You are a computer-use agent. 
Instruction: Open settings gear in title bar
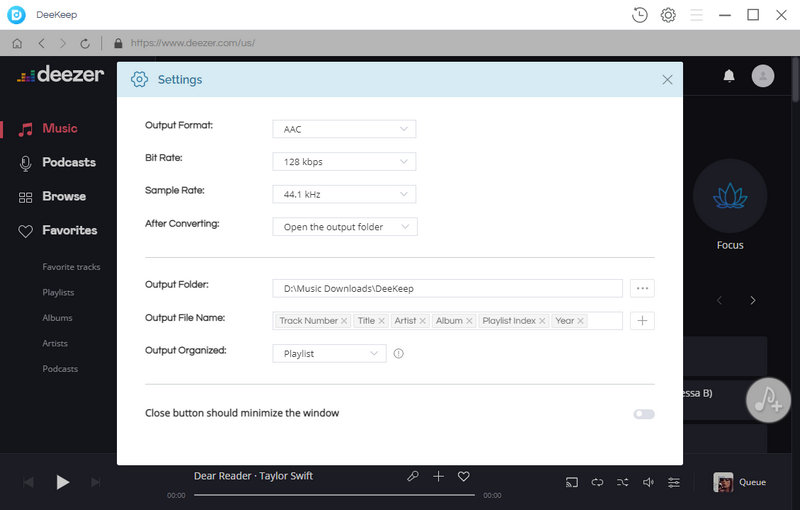(668, 15)
